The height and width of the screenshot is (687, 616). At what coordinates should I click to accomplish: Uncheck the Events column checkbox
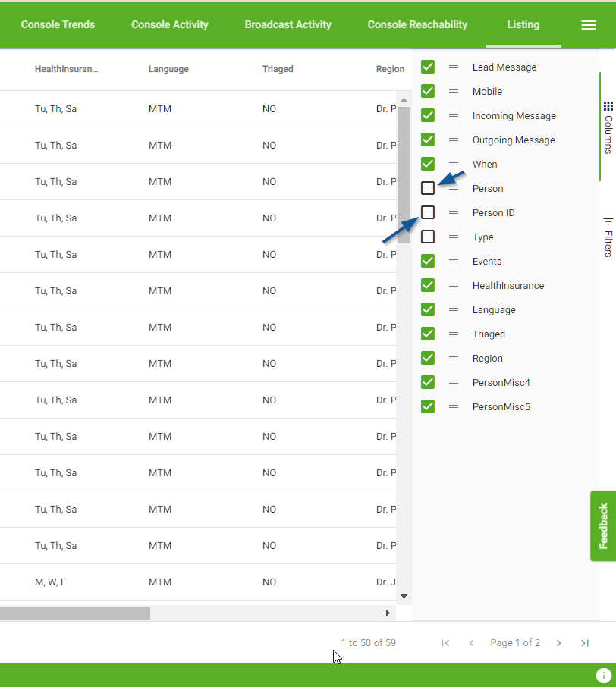point(428,261)
